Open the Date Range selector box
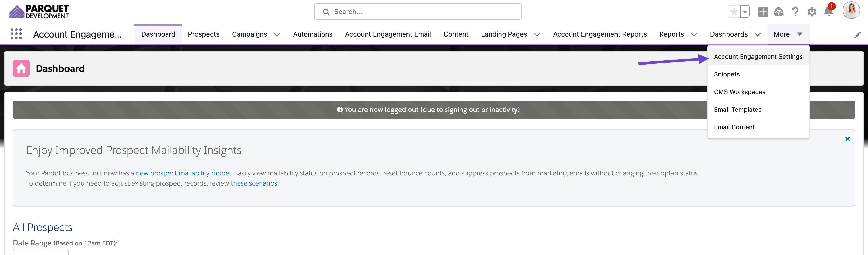Image resolution: width=868 pixels, height=255 pixels. [x=41, y=252]
